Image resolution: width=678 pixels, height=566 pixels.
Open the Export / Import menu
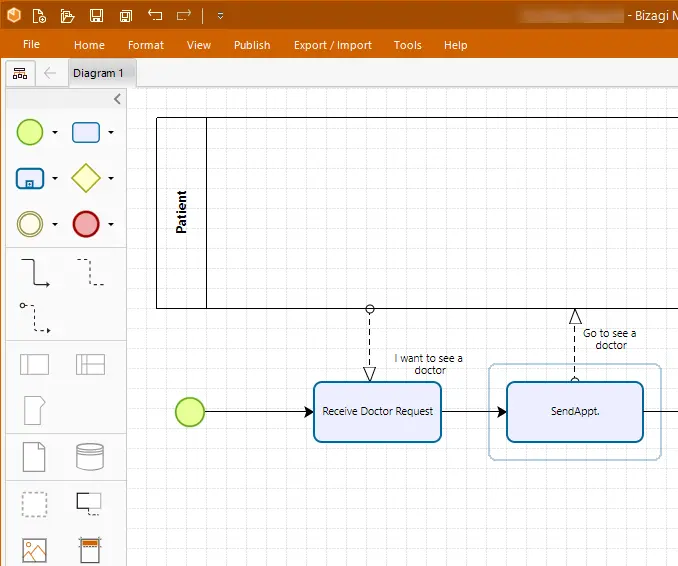pyautogui.click(x=333, y=45)
